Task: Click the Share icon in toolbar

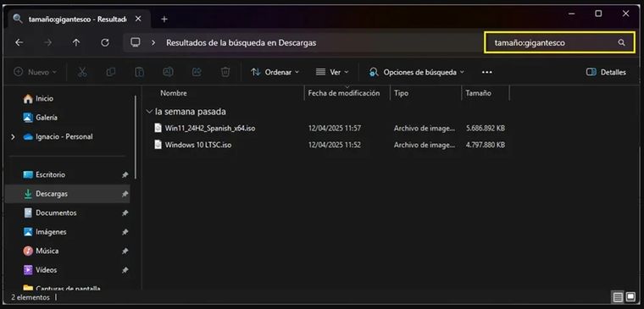Action: tap(197, 72)
